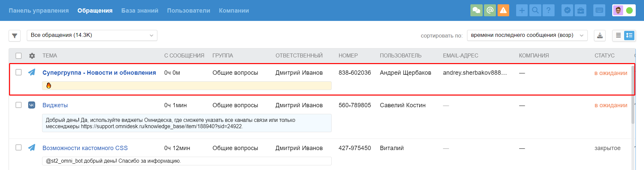Click the funnel filter button
Screen dimensions: 644x170
coord(15,36)
